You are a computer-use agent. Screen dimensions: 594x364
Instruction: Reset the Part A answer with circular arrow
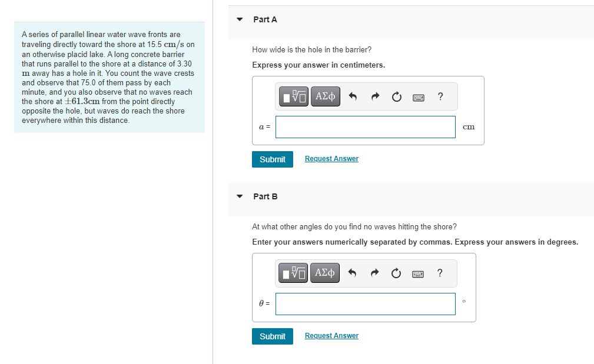click(x=397, y=97)
